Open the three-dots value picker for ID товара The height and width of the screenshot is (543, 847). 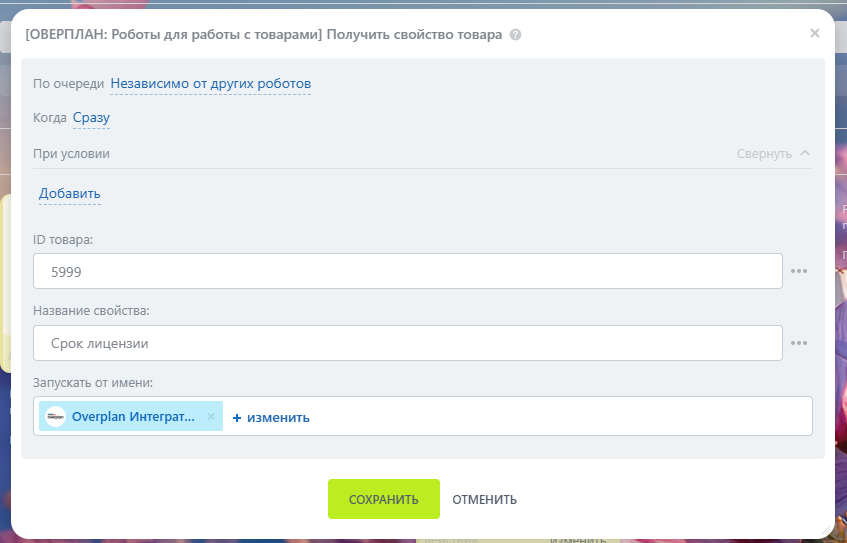(799, 271)
